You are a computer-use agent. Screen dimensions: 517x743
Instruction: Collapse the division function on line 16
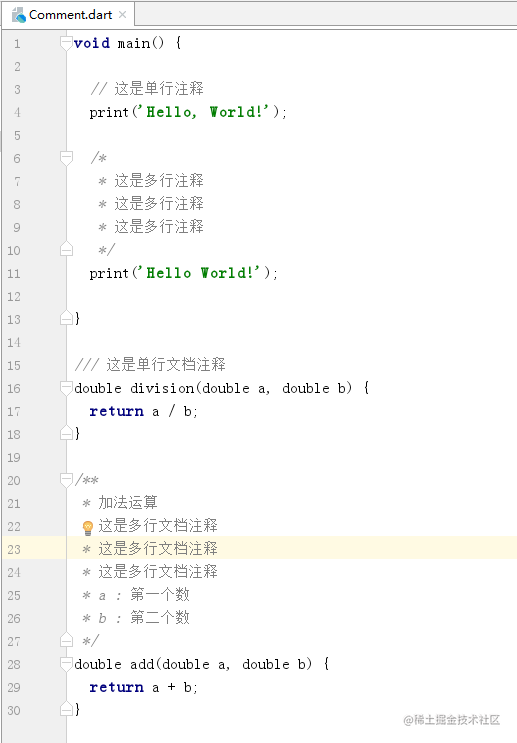point(66,388)
